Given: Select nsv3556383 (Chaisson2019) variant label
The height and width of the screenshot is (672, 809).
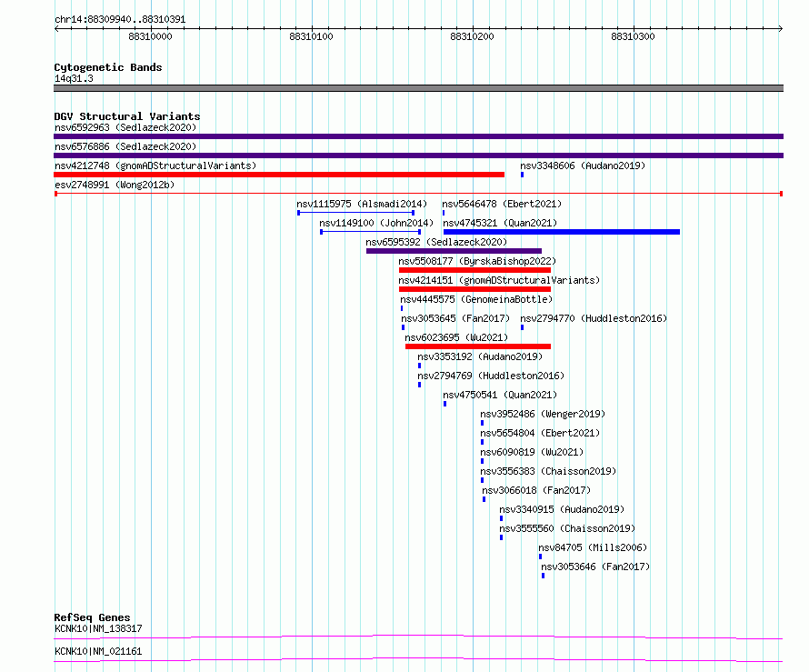Looking at the screenshot, I should 548,471.
